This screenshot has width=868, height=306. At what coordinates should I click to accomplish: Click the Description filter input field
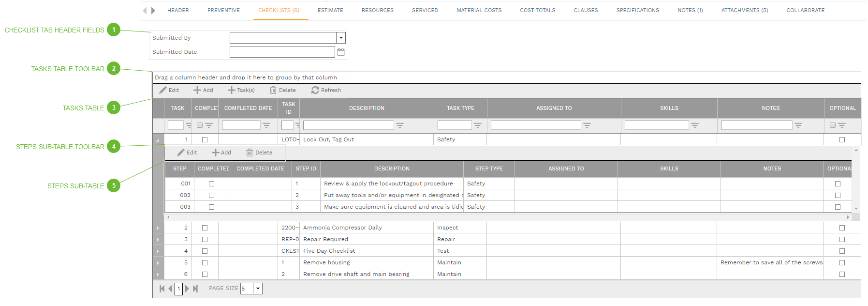[x=349, y=125]
